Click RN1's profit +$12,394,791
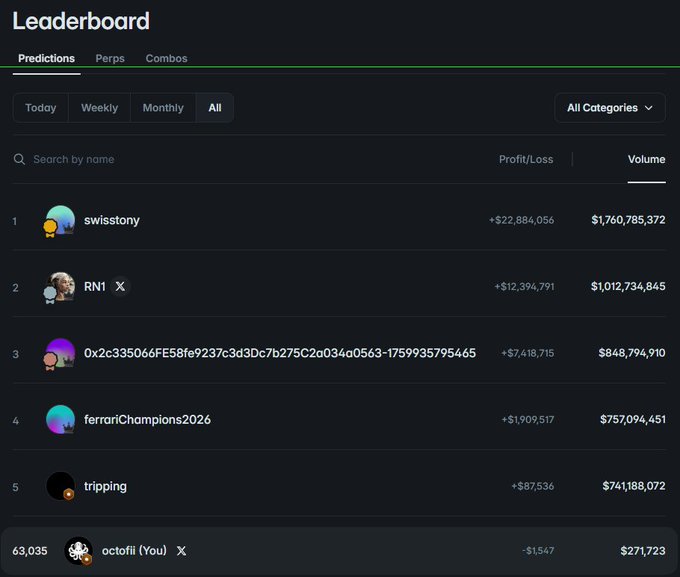The image size is (680, 577). tap(524, 286)
